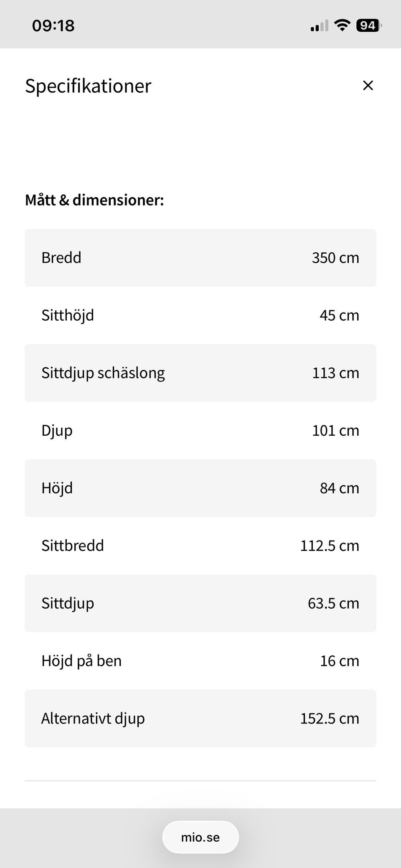This screenshot has height=868, width=401.
Task: Tap the battery level indicator
Action: click(x=368, y=25)
